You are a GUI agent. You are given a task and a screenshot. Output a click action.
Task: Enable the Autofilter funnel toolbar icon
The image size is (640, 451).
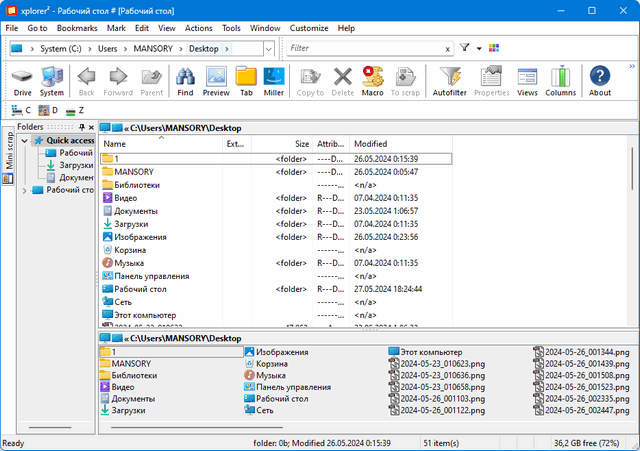coord(452,80)
